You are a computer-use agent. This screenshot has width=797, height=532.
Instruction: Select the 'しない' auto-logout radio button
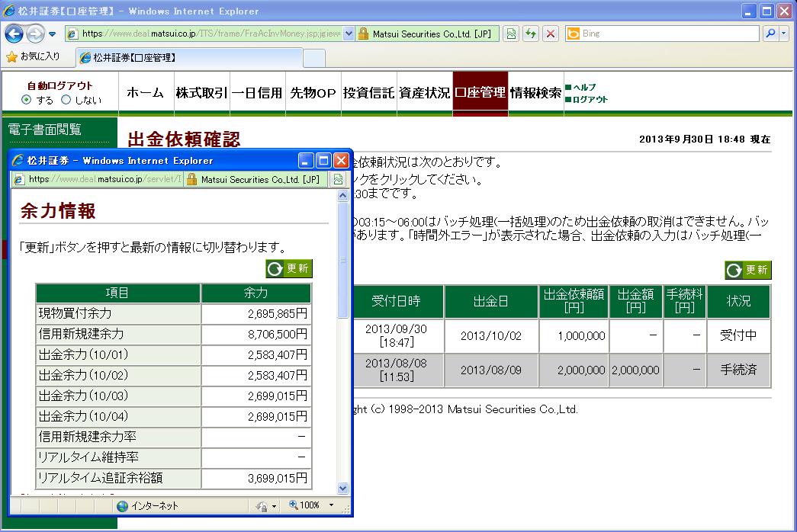(x=66, y=100)
